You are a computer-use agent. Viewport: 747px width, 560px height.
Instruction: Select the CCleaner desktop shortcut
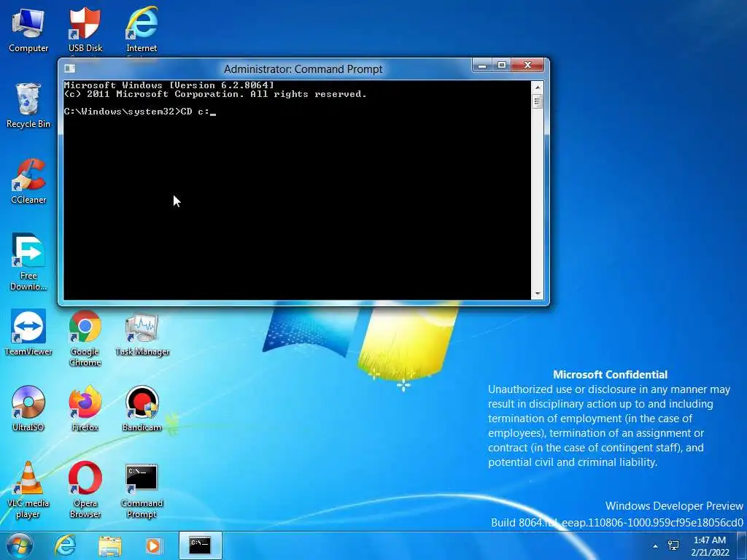click(28, 182)
